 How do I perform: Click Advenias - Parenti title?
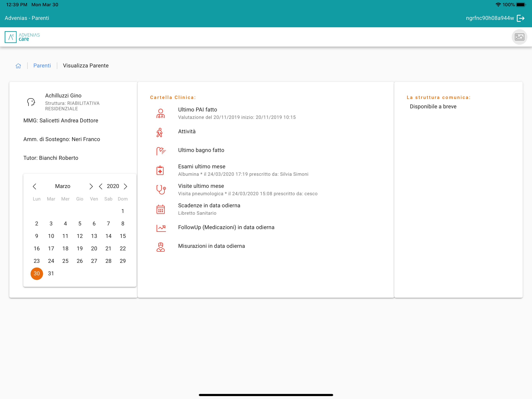click(27, 18)
